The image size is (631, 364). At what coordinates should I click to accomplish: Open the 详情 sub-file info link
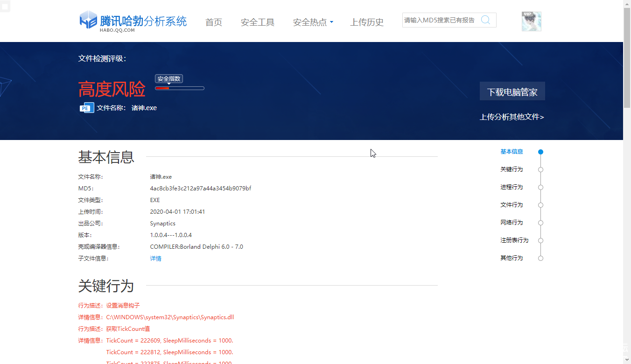point(155,259)
